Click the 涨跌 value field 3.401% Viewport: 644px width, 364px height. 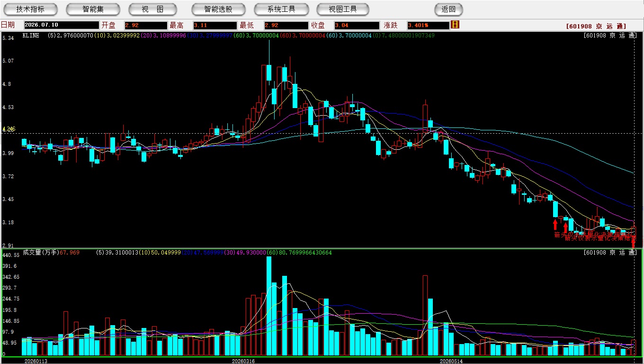(x=428, y=25)
